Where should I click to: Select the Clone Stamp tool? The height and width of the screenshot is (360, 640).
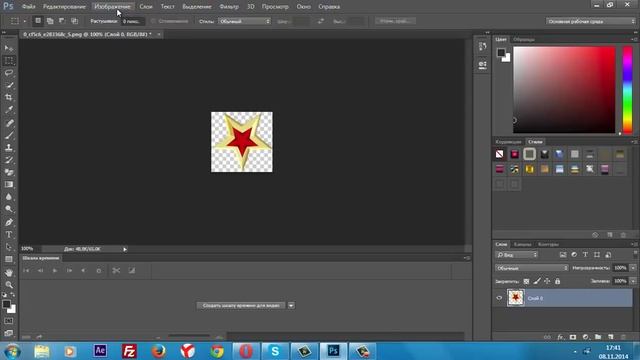[9, 147]
